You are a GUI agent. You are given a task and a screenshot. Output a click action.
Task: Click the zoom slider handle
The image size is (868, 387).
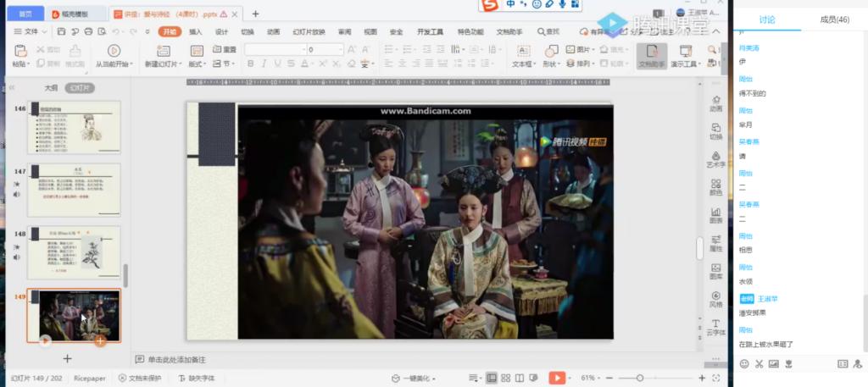click(x=639, y=379)
